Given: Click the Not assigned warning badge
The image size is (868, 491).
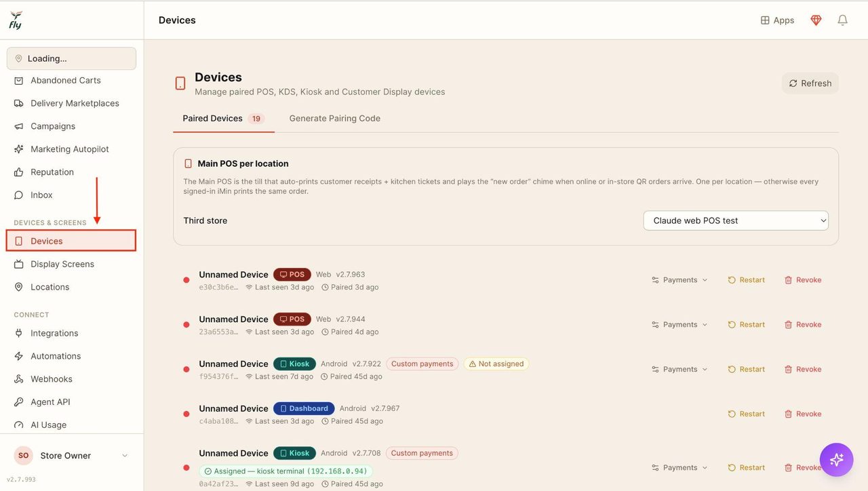Looking at the screenshot, I should coord(496,364).
